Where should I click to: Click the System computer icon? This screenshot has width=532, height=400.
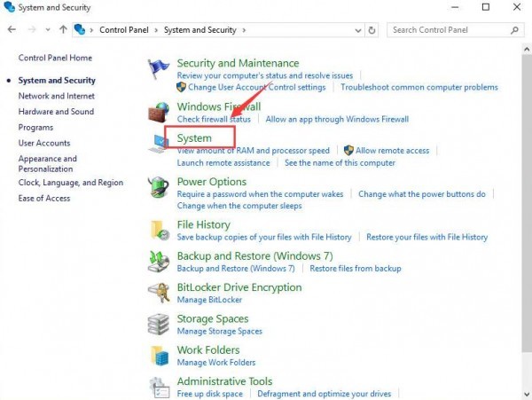[x=158, y=143]
